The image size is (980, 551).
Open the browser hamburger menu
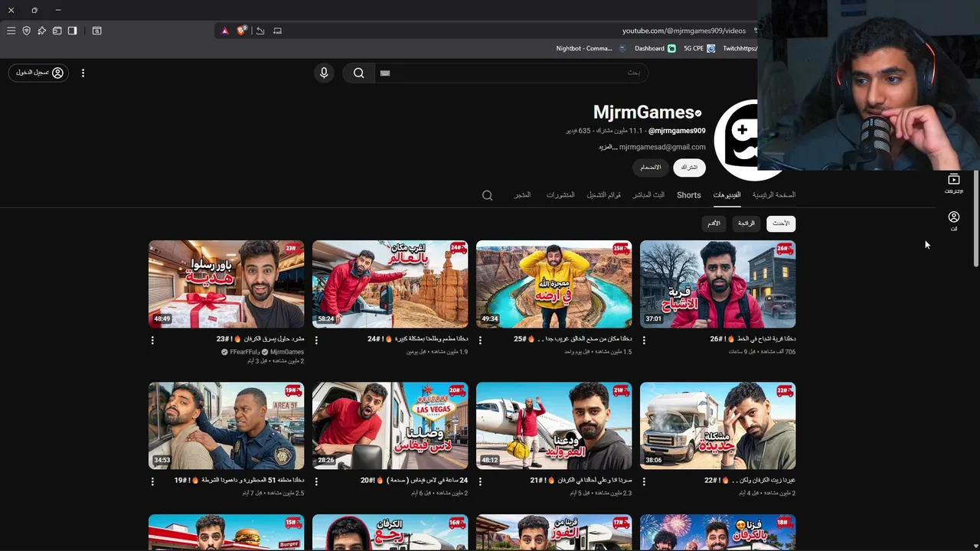[x=11, y=31]
